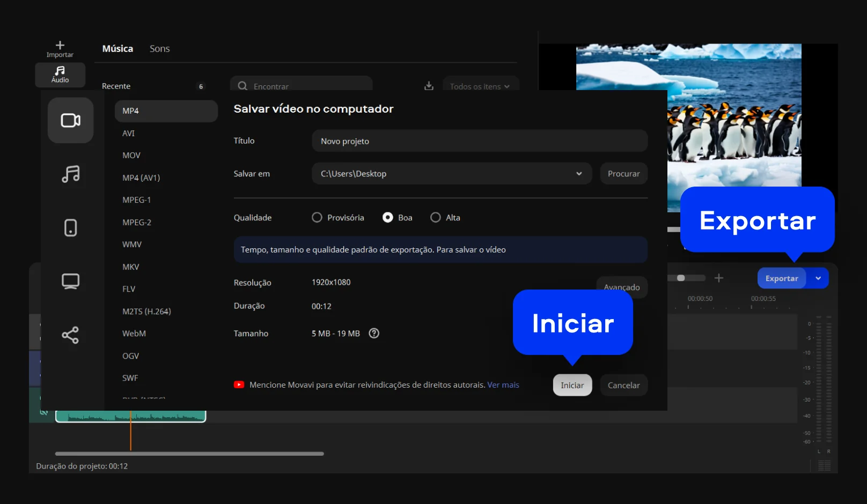This screenshot has width=867, height=504.
Task: Expand the Salvar em folder dropdown
Action: [x=579, y=174]
